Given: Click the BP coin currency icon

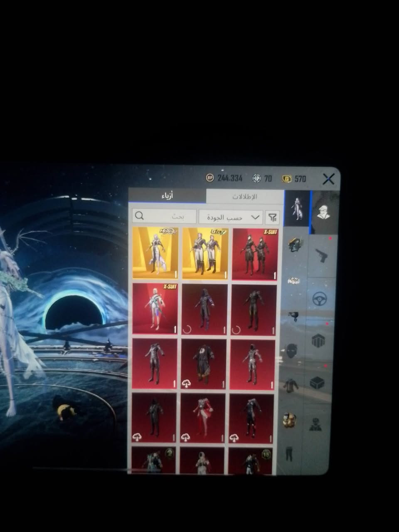Looking at the screenshot, I should tap(210, 178).
